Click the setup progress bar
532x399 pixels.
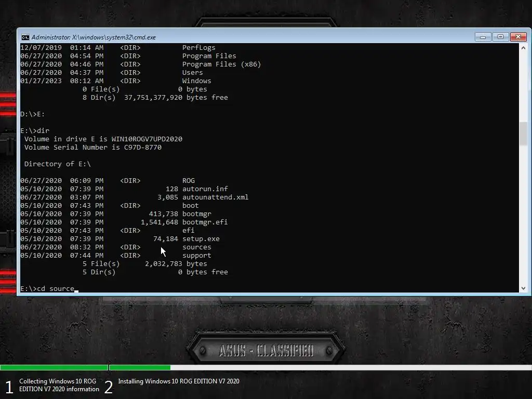coord(266,367)
